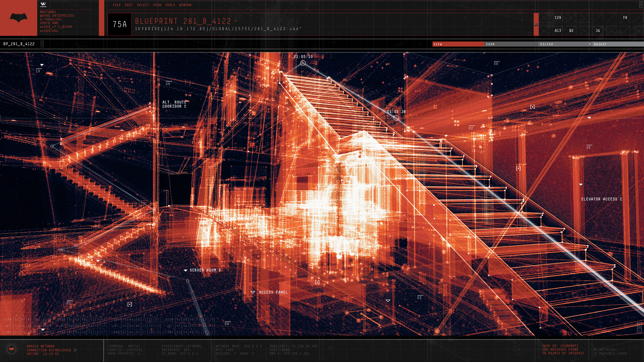Click 76 POINTS OF INTEREST status entry
Screen dimensions: 644x362
[x=563, y=353]
